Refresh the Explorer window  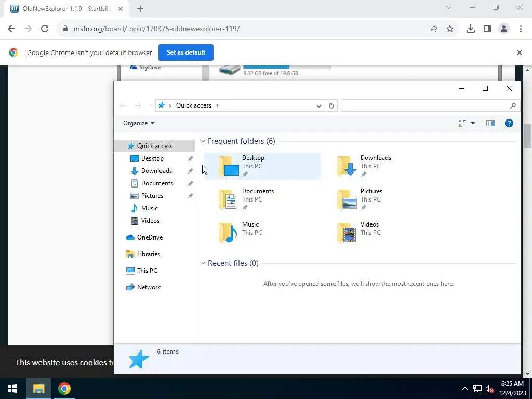coord(331,106)
